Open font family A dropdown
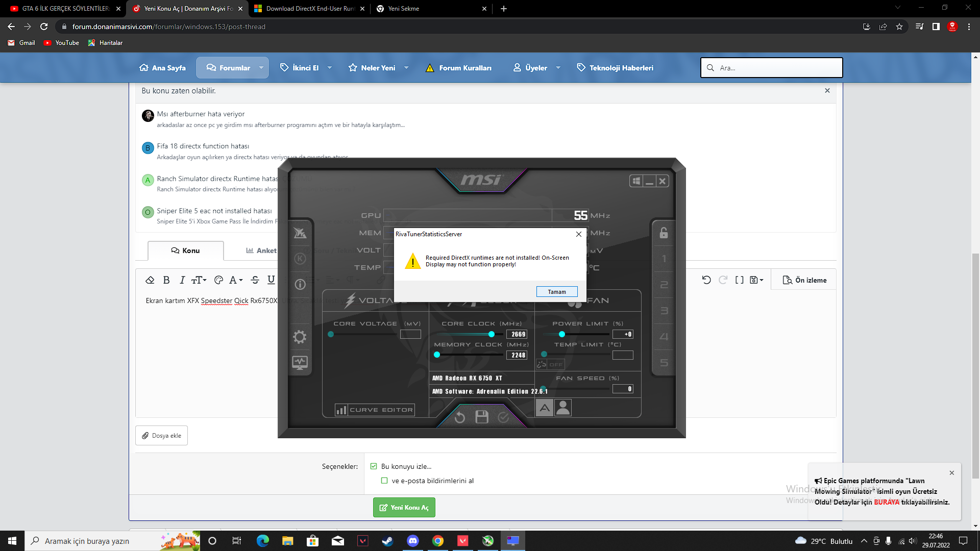Screen dimensions: 980x551 tap(236, 280)
